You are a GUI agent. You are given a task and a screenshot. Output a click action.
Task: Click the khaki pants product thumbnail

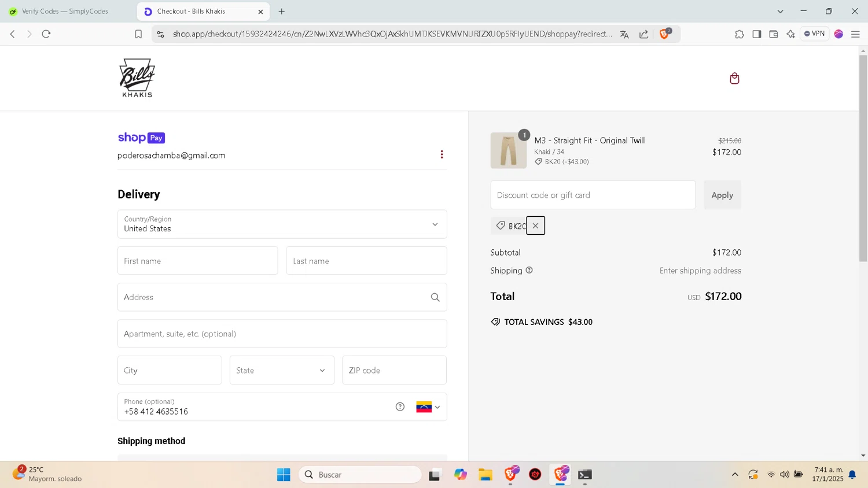pyautogui.click(x=509, y=150)
